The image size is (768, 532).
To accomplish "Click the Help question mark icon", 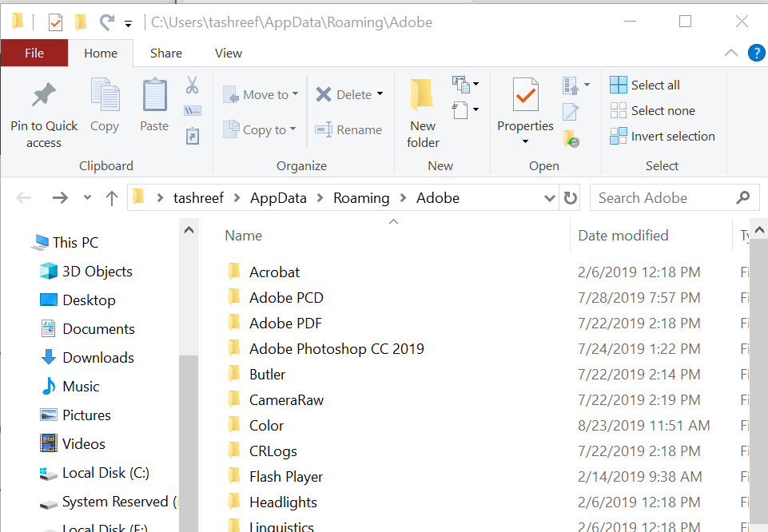I will point(756,53).
